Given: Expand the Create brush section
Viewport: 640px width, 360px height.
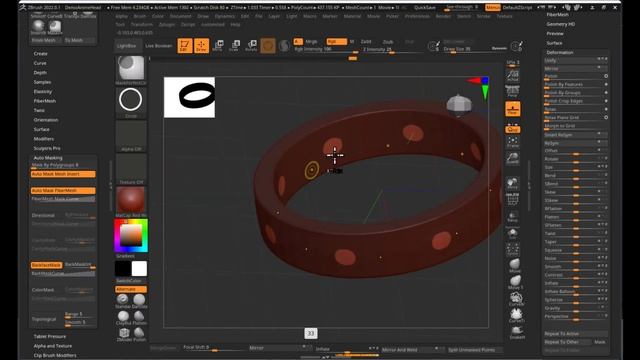Looking at the screenshot, I should (40, 53).
